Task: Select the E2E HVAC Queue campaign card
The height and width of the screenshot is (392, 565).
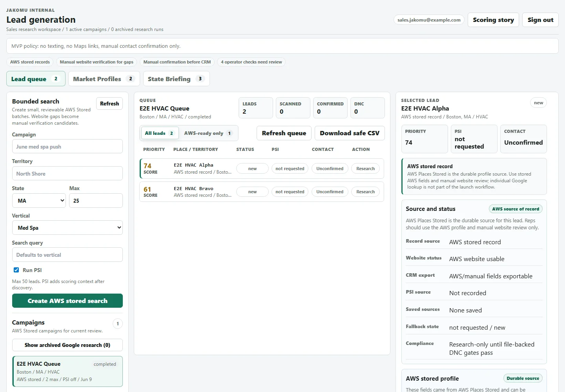Action: point(67,371)
